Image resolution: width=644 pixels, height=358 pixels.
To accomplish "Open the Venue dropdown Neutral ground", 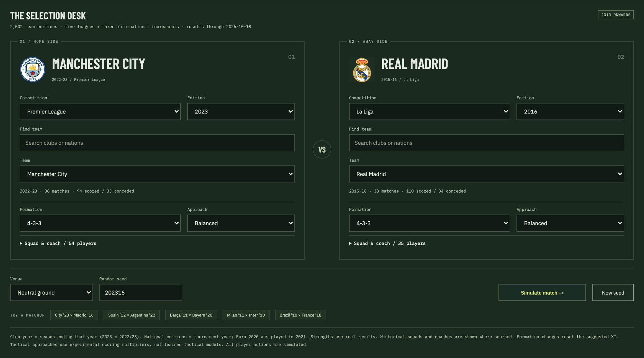I will point(52,293).
